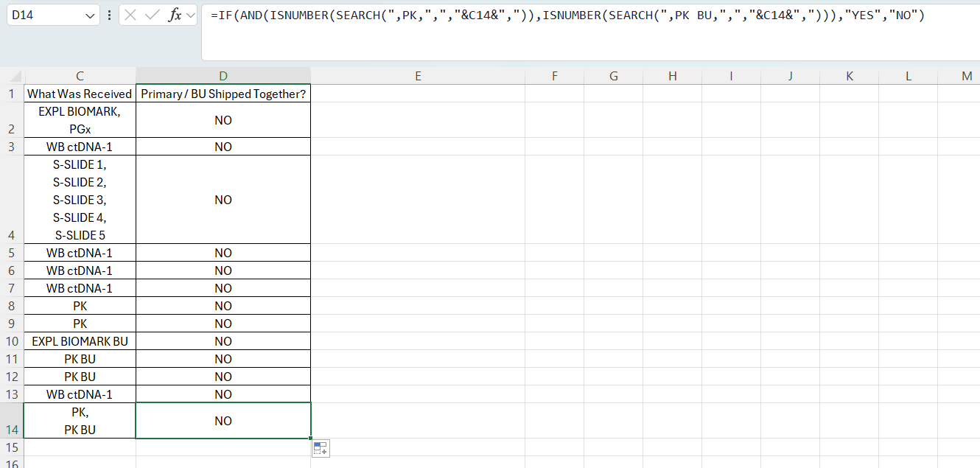Click 'PK BU' cell in row 11

80,359
